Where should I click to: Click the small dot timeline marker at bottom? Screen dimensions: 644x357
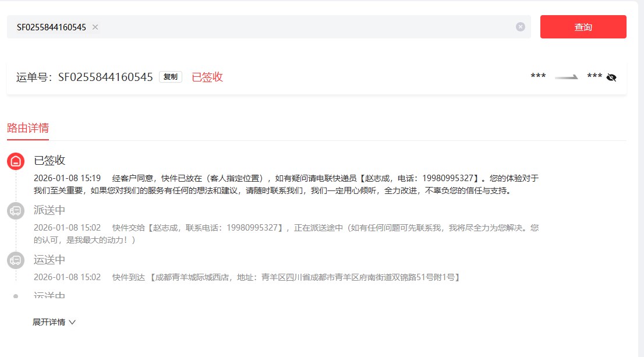16,296
